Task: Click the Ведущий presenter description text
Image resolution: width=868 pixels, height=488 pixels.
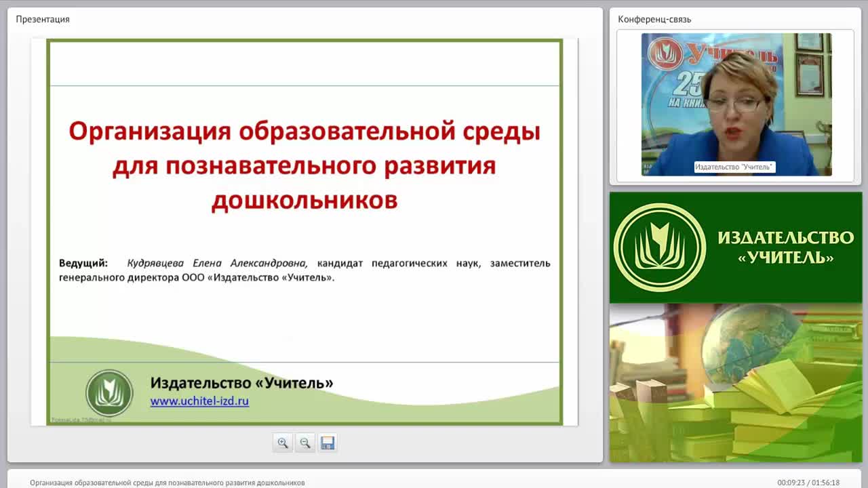Action: point(304,270)
